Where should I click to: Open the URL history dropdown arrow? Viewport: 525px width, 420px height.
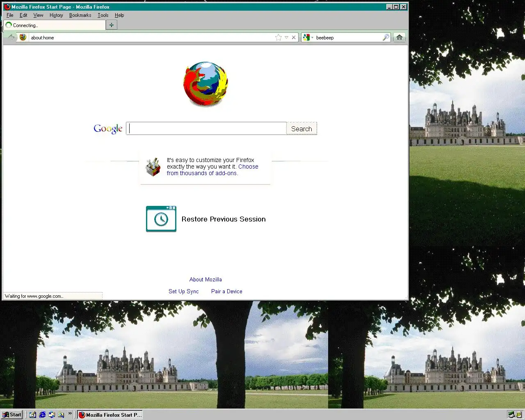click(x=287, y=37)
